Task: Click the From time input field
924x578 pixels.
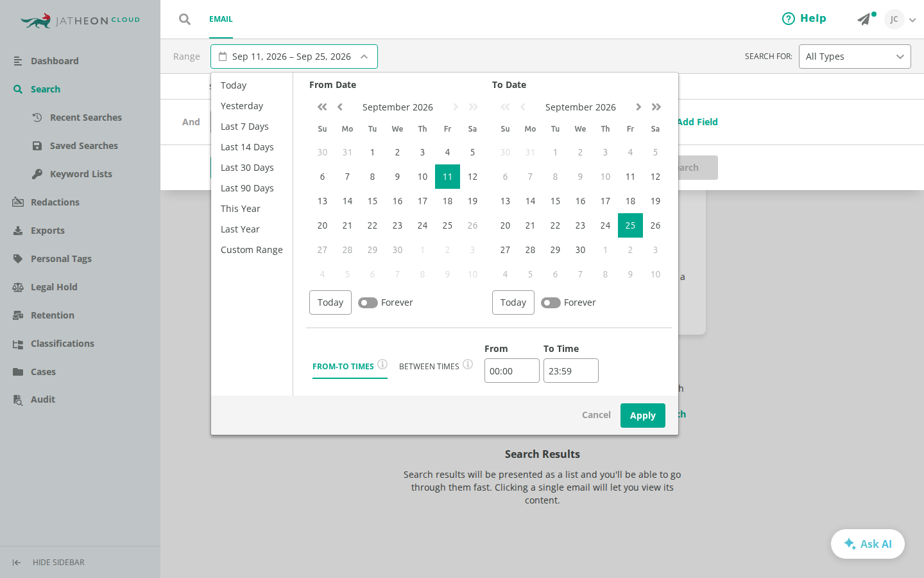Action: click(x=512, y=371)
